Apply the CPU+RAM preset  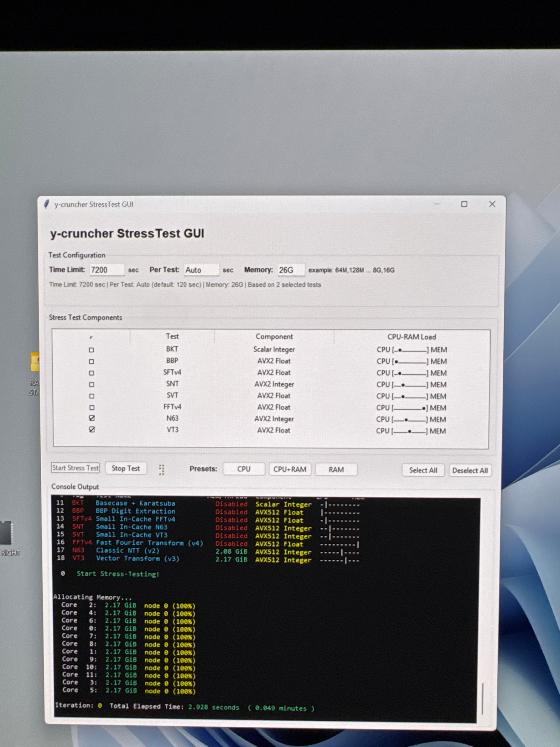point(290,470)
